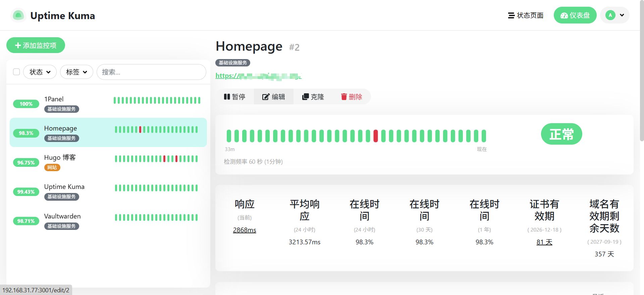
Task: Click the 搜索 search input field
Action: tap(151, 72)
